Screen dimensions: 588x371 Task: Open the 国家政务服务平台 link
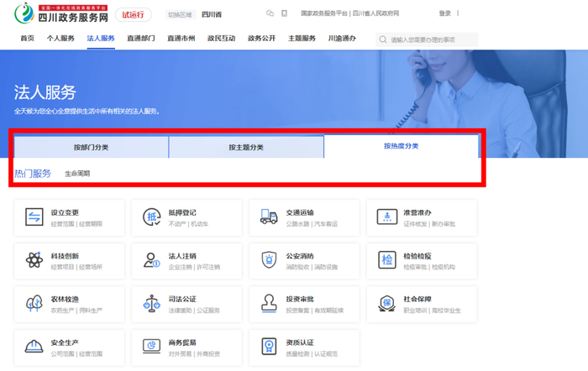(324, 13)
